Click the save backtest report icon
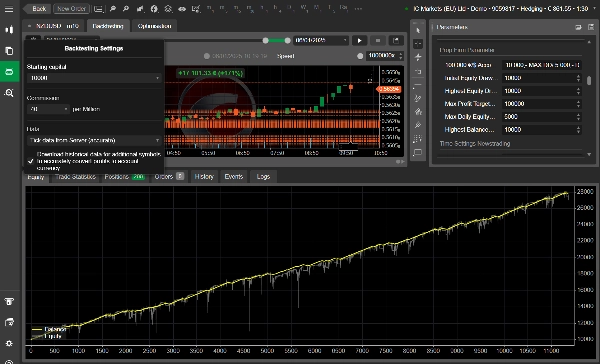This screenshot has height=364, width=600. [396, 40]
